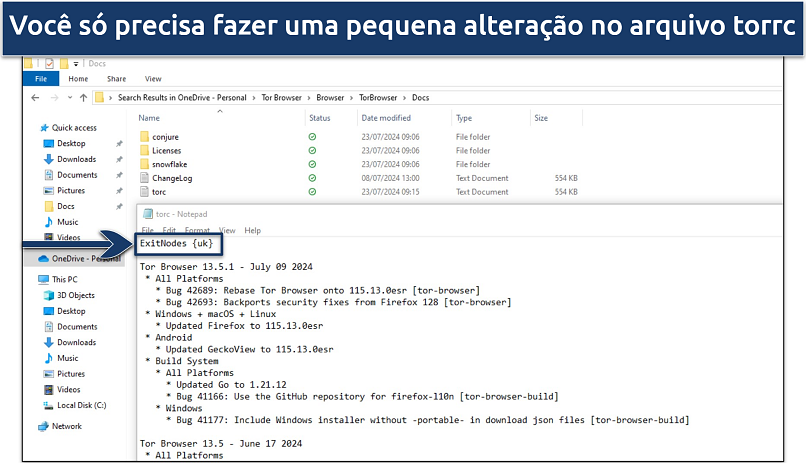Viewport: 806px width, 463px height.
Task: Open 3D Objects under This PC
Action: (76, 295)
